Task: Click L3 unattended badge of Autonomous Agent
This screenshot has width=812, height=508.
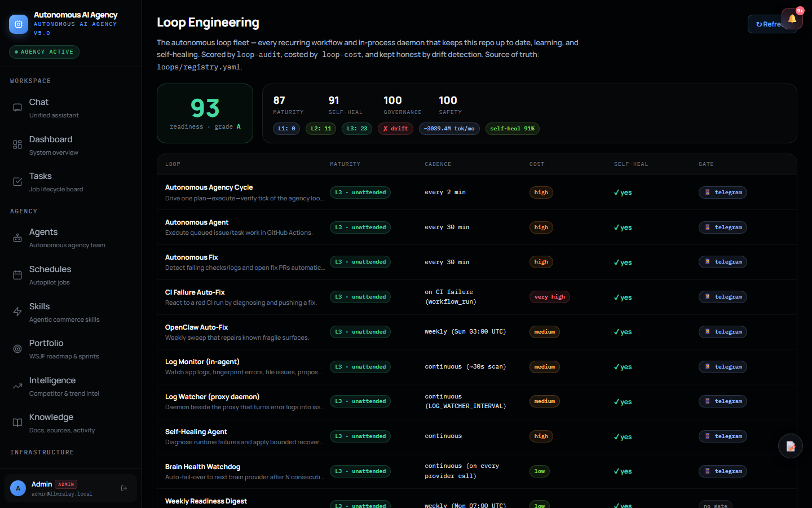Action: tap(360, 227)
